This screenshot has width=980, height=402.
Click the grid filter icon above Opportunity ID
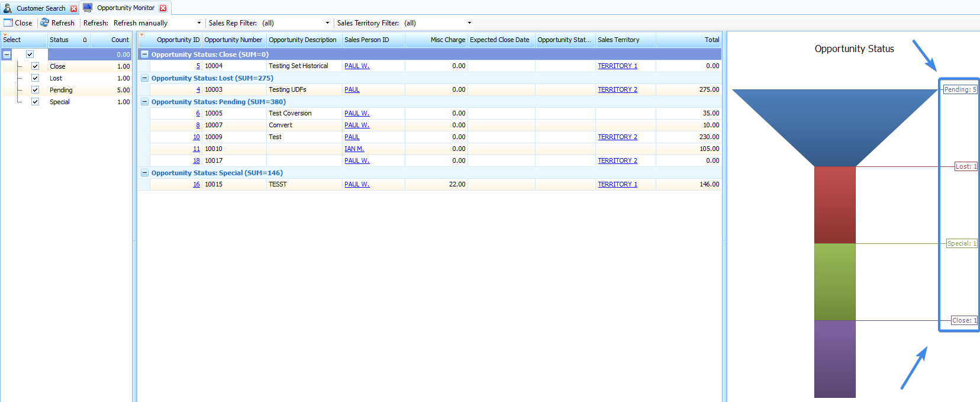[x=141, y=35]
